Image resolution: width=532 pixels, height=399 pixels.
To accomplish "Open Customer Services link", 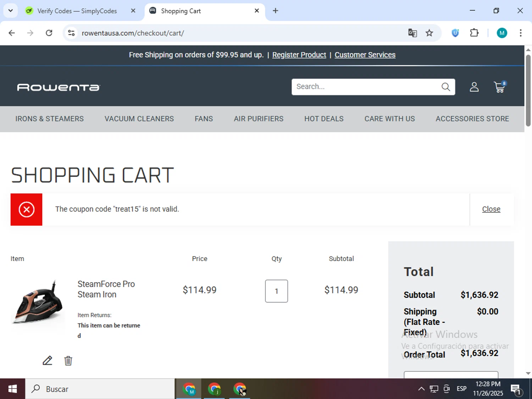I will coord(365,55).
